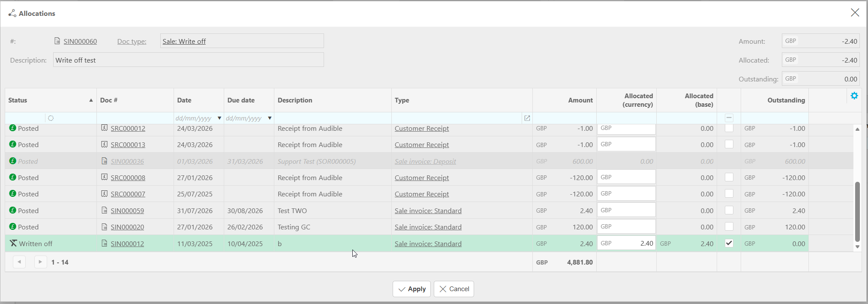Click the Written off status icon
The height and width of the screenshot is (304, 868).
coord(13,243)
